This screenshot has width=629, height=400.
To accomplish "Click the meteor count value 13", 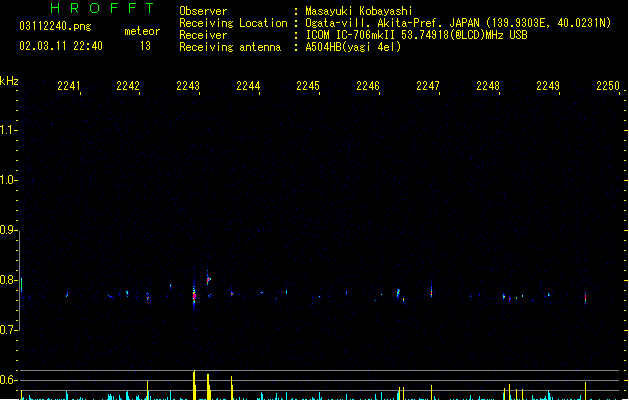I will coord(145,46).
